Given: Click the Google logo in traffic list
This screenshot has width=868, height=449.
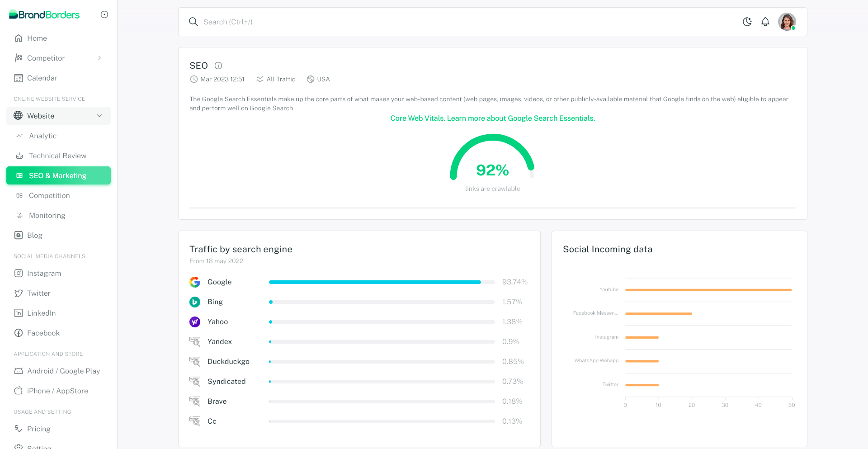Looking at the screenshot, I should pyautogui.click(x=195, y=282).
